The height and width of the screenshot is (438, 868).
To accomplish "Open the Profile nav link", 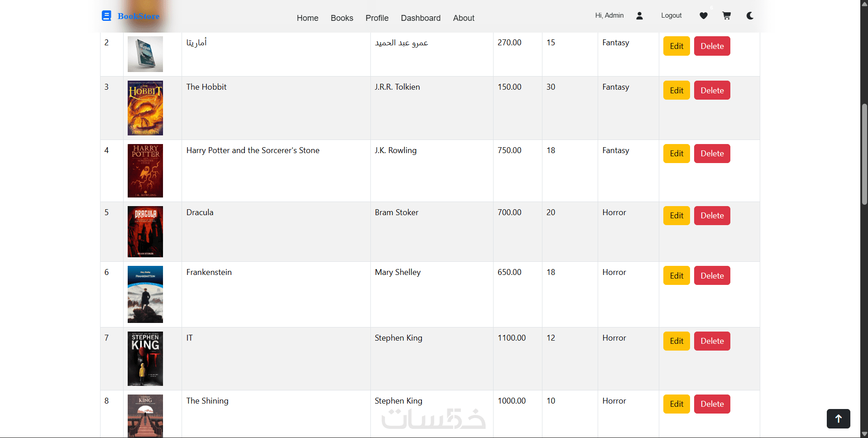I will pyautogui.click(x=377, y=18).
